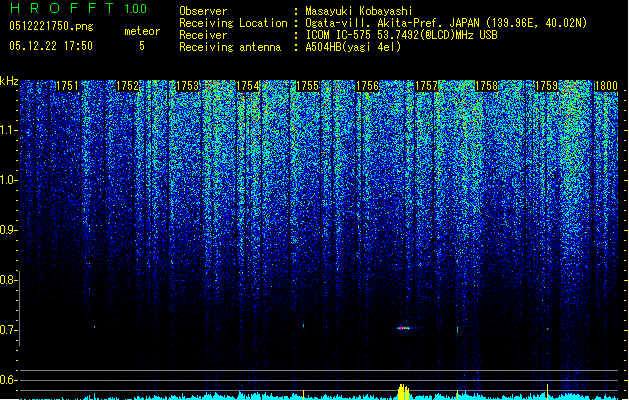This screenshot has width=629, height=400.
Task: Click the 1757 time marker label
Action: pos(426,86)
